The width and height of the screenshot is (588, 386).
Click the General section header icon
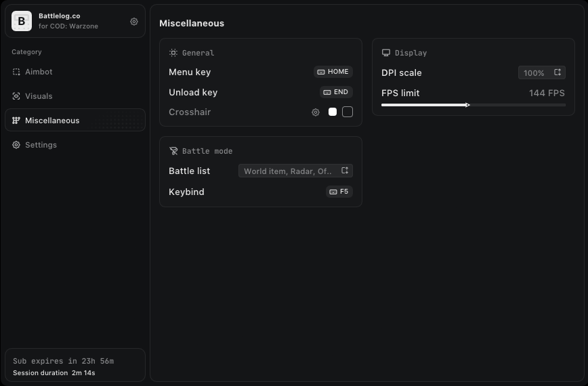(x=173, y=52)
